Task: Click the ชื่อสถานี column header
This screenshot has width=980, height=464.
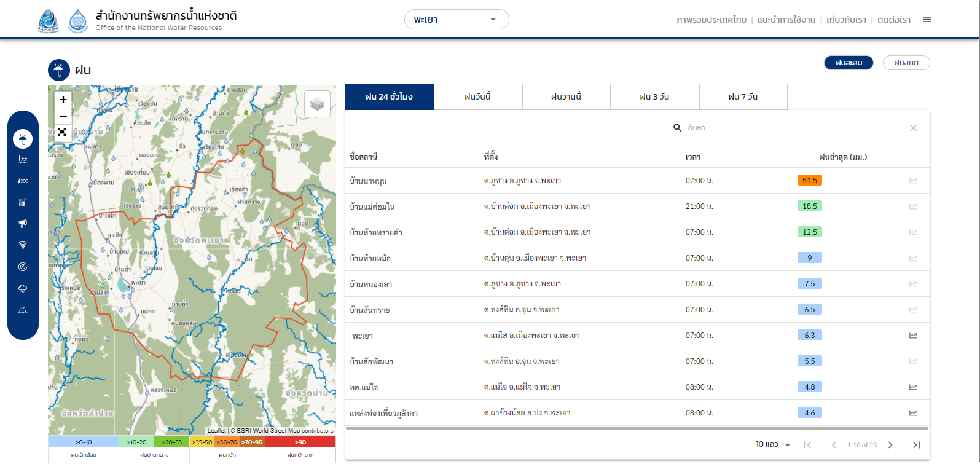Action: (363, 157)
